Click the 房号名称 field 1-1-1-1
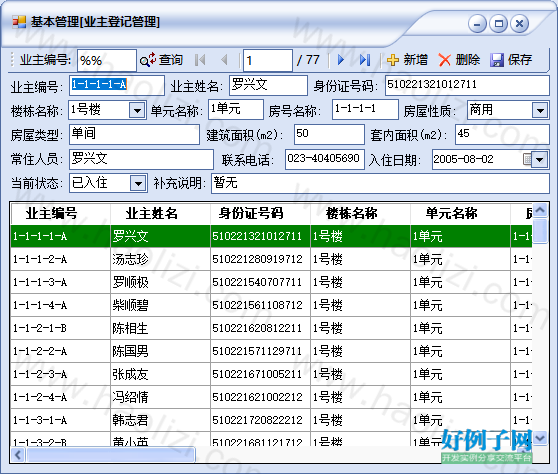Viewport: 558px width, 474px height. [x=365, y=109]
